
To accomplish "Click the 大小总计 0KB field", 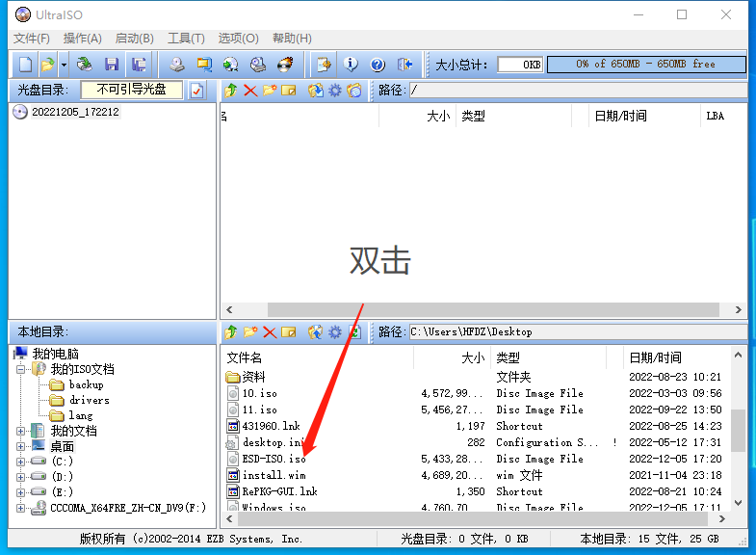I will 520,65.
